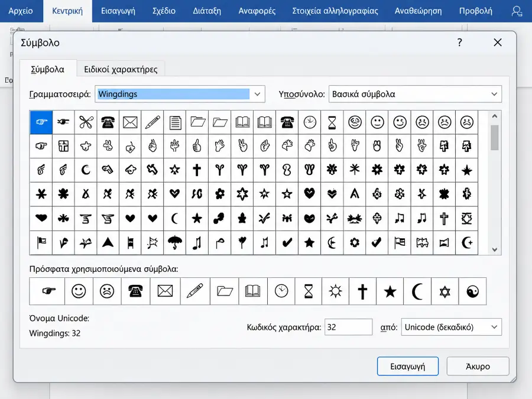532x399 pixels.
Task: Click the symbol grid scrollbar down arrow
Action: pos(495,249)
